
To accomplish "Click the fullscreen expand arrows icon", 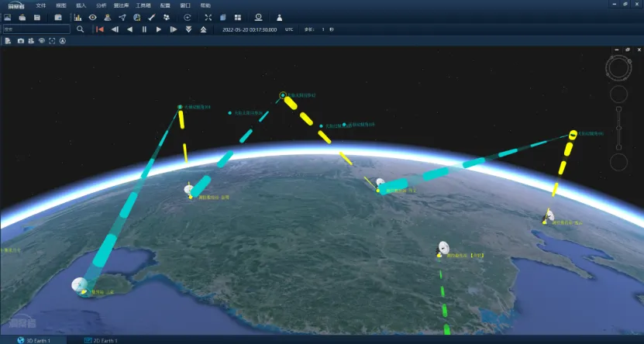I will tap(208, 17).
